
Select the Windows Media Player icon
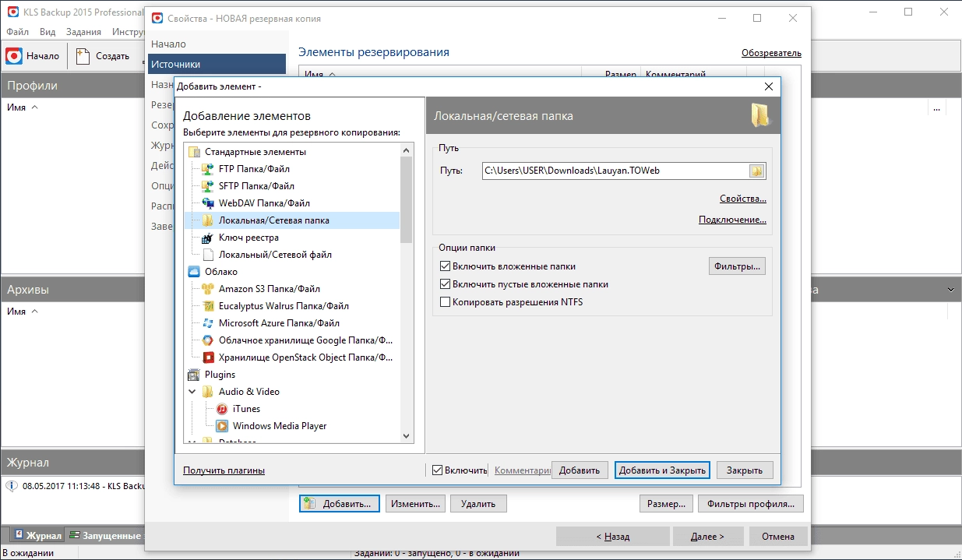point(221,426)
